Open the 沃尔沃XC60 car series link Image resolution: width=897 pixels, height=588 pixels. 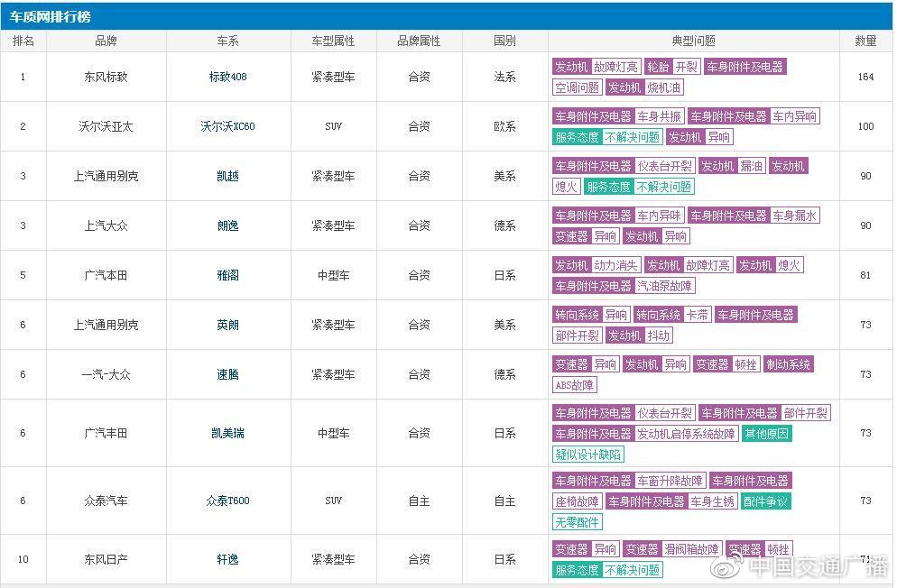click(x=227, y=126)
